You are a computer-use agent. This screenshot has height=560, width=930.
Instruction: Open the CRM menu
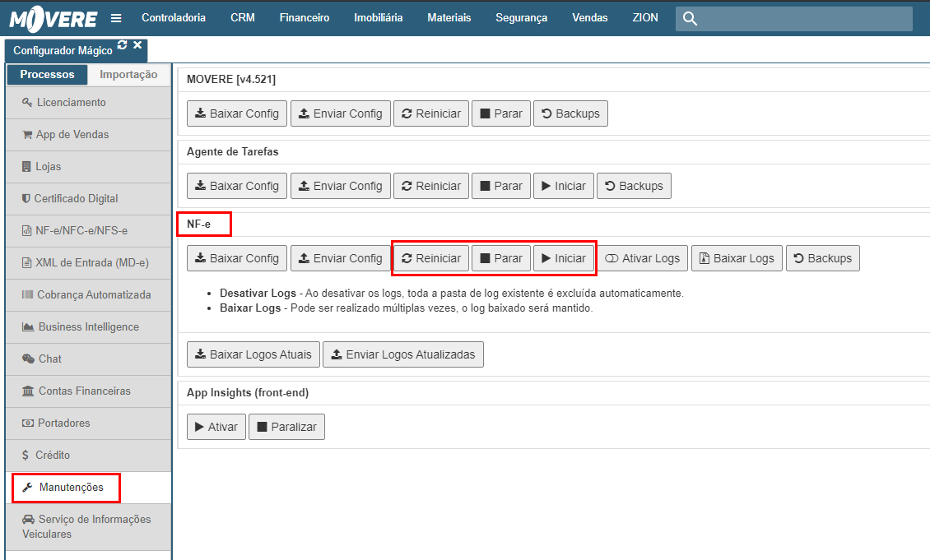[243, 18]
